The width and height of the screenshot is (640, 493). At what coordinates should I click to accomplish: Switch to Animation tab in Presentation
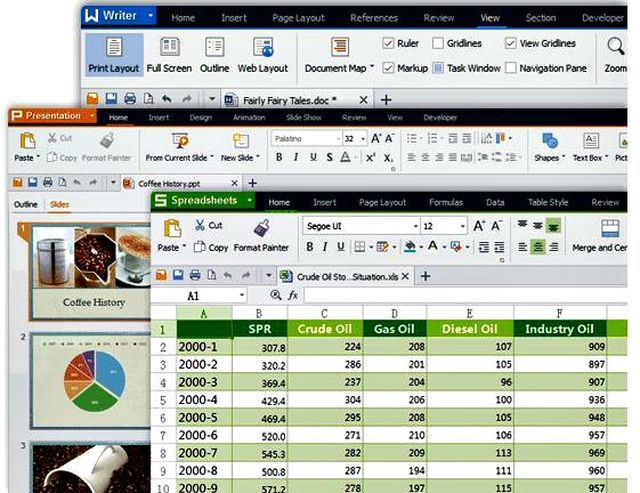click(249, 118)
